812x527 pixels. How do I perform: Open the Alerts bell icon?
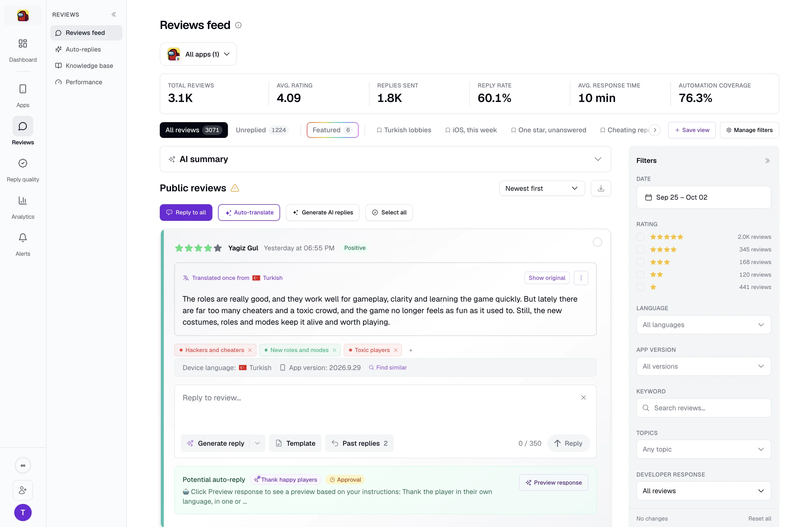point(23,237)
